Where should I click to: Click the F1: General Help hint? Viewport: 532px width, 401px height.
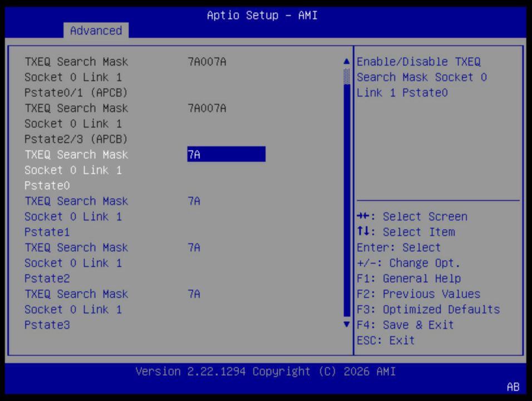(409, 278)
